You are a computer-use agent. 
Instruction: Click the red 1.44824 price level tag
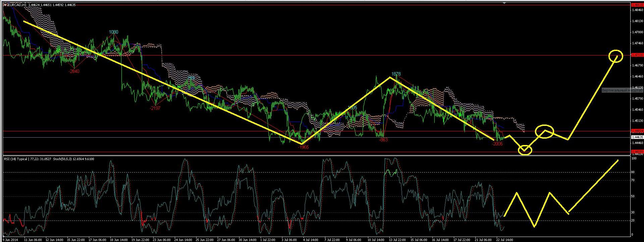point(637,131)
